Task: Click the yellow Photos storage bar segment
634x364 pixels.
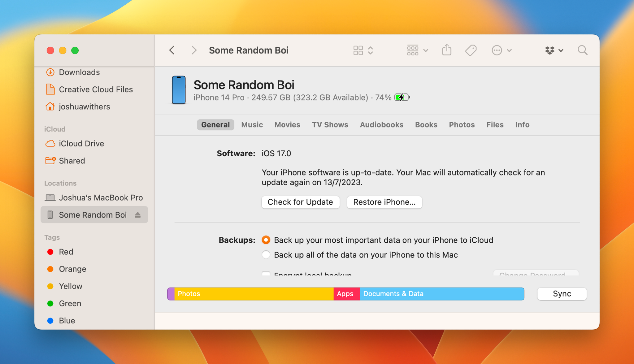Action: pos(254,294)
